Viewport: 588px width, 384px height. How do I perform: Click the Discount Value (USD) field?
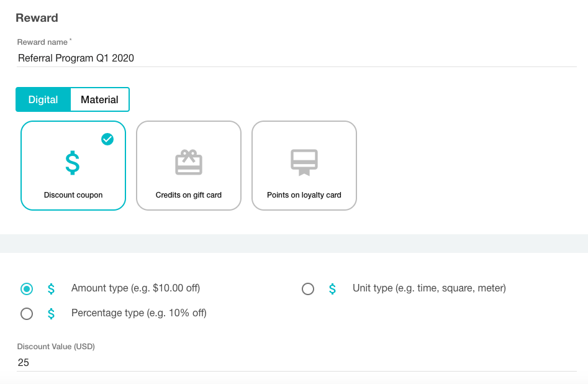click(297, 362)
